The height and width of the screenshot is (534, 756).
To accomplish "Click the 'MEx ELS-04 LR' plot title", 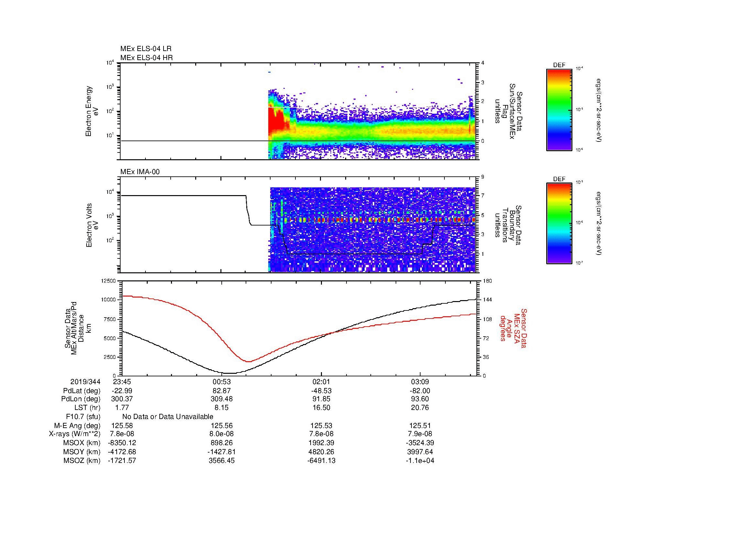I will tap(145, 49).
